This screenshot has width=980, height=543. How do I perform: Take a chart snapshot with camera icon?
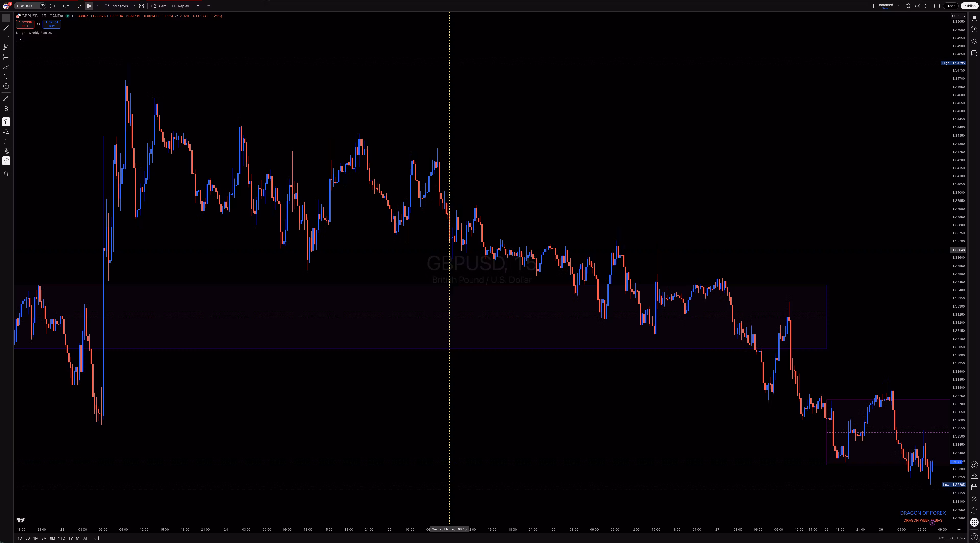[937, 6]
